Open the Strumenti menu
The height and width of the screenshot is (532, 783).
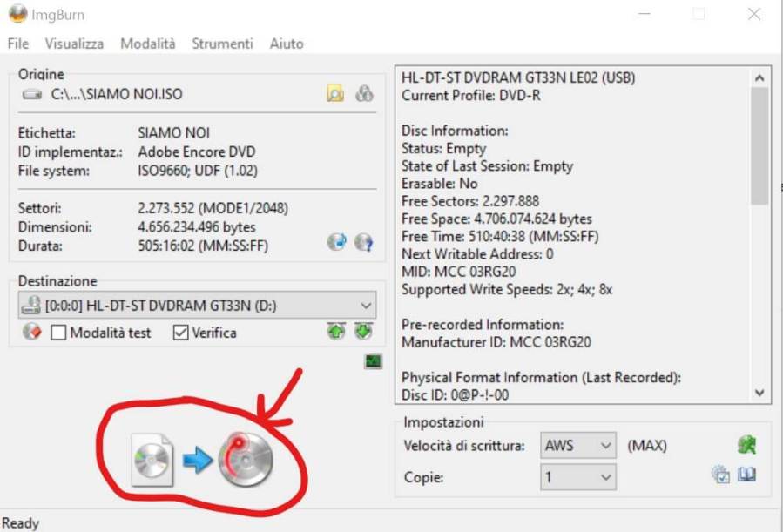pos(222,44)
